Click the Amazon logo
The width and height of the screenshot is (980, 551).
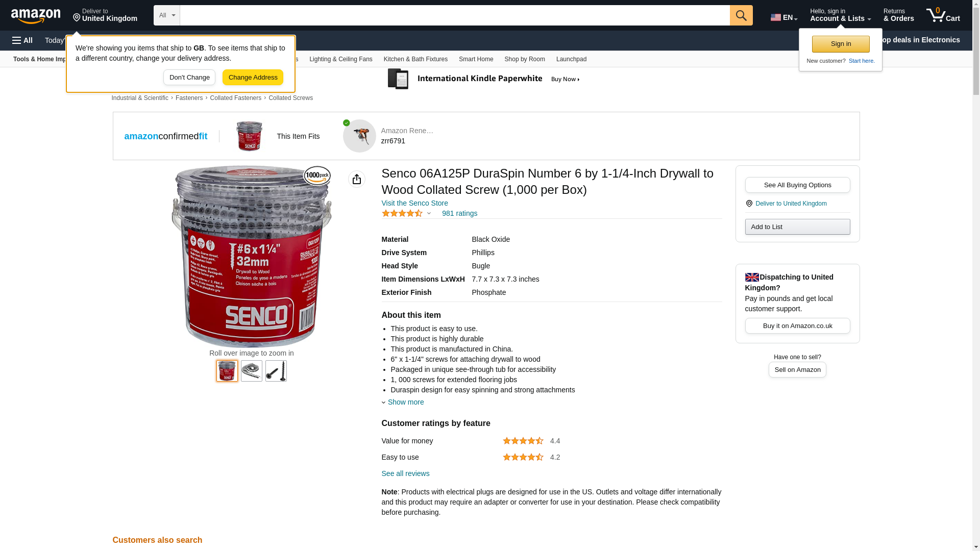(36, 16)
